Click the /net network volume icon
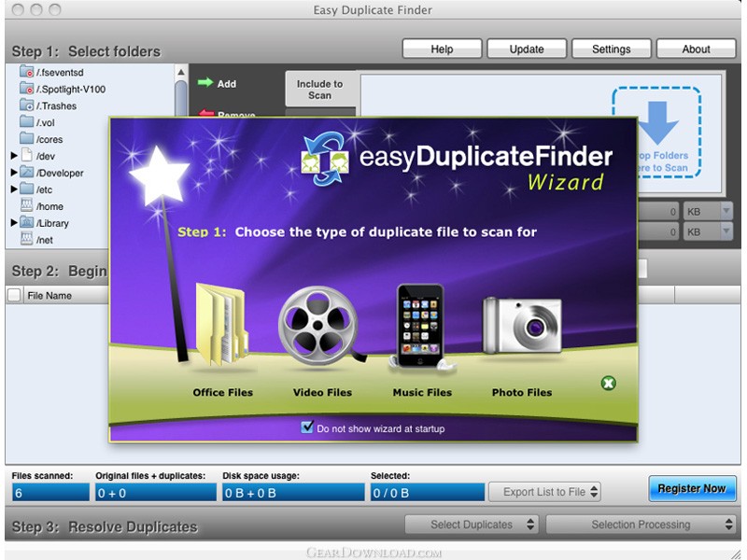This screenshot has width=747, height=560. click(x=27, y=239)
